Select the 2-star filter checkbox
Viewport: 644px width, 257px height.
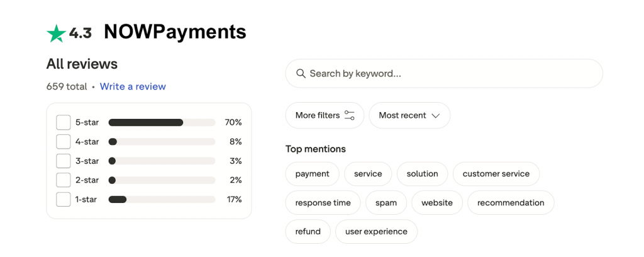[x=63, y=180]
